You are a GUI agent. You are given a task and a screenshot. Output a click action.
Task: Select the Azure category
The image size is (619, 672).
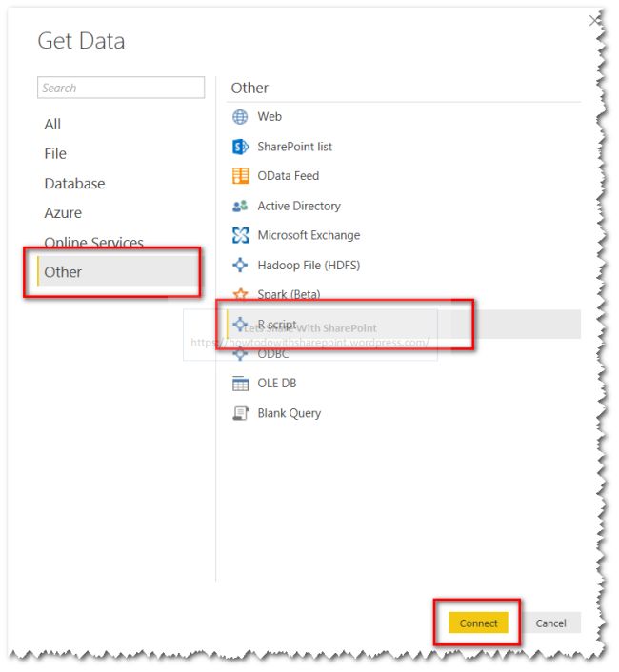coord(63,213)
